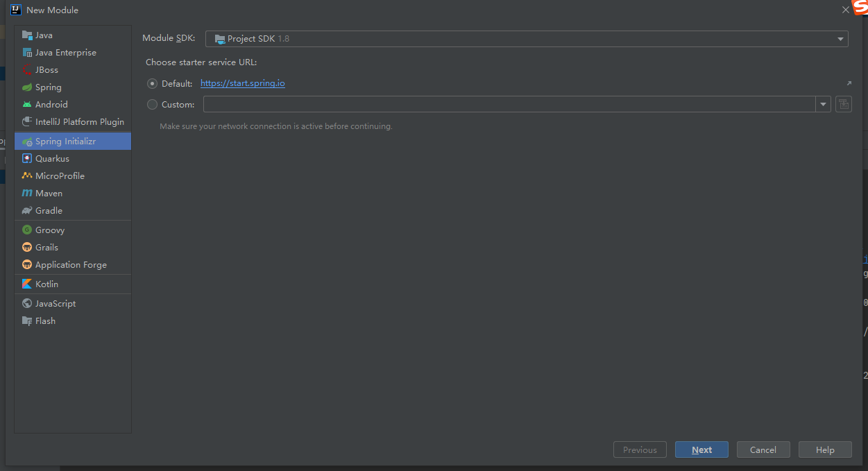Image resolution: width=868 pixels, height=471 pixels.
Task: Select the Custom service URL radio button
Action: 153,105
